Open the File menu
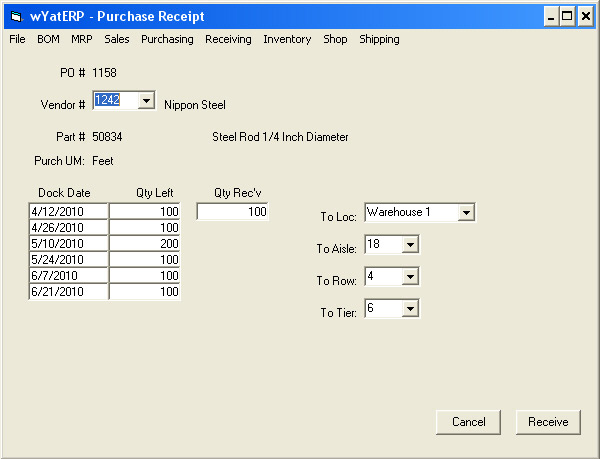Viewport: 600px width, 459px height. pyautogui.click(x=17, y=39)
